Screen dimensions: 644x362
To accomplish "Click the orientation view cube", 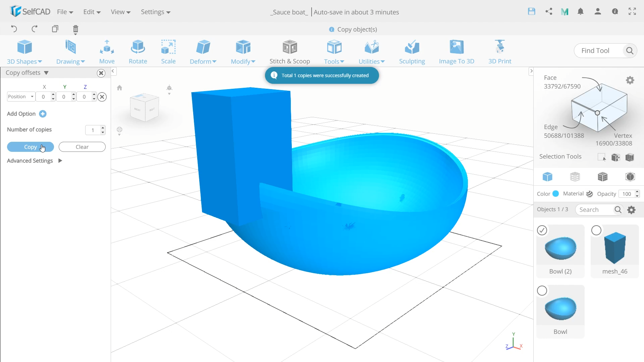I will click(x=144, y=107).
